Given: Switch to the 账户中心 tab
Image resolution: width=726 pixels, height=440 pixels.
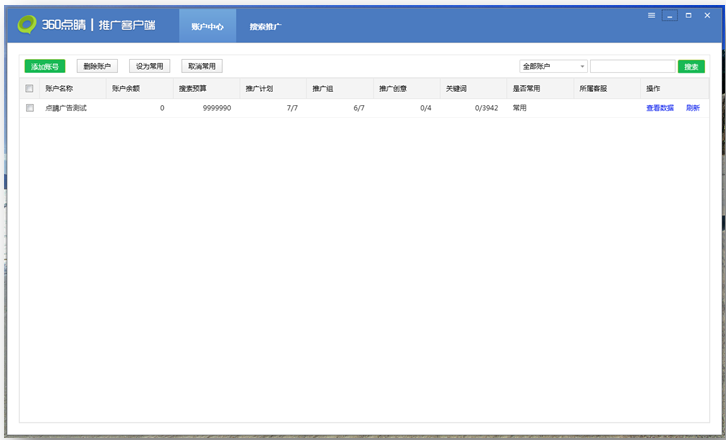Looking at the screenshot, I should coord(207,26).
